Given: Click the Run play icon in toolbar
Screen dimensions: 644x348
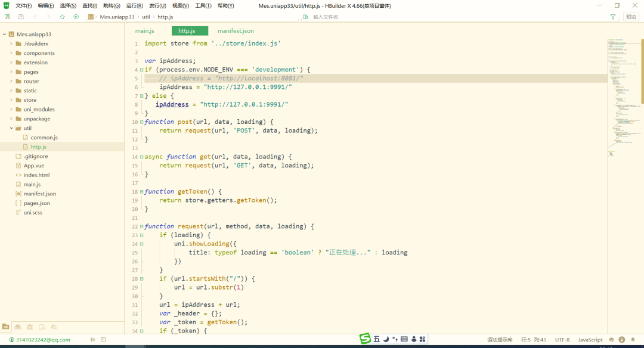Looking at the screenshot, I should click(x=76, y=17).
